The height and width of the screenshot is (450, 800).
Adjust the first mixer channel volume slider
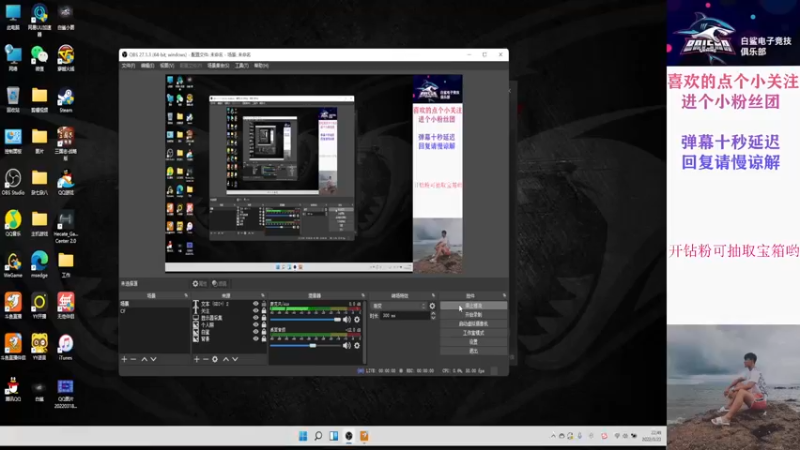(306, 319)
